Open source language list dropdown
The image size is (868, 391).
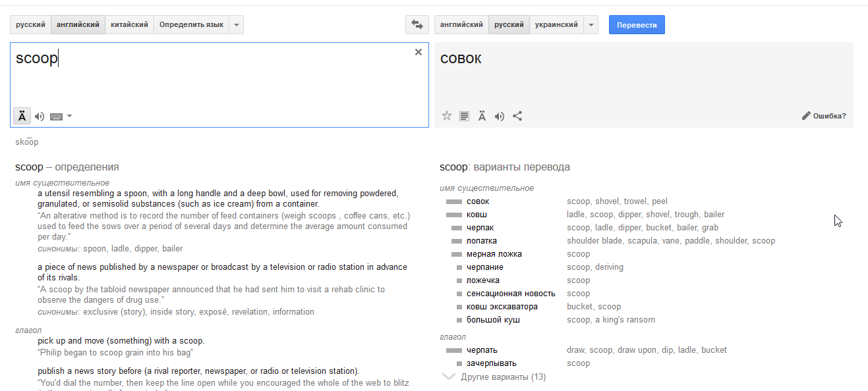[237, 25]
